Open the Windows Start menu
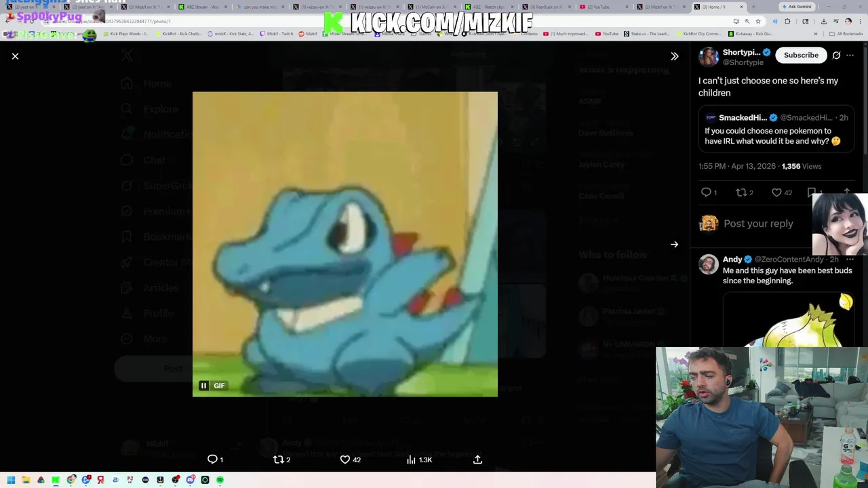Viewport: 868px width, 488px height. pos(11,480)
